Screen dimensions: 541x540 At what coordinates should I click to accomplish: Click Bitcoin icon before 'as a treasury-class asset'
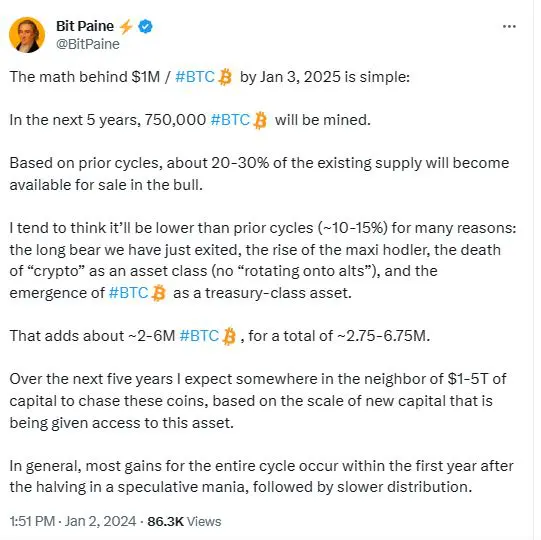(x=159, y=293)
